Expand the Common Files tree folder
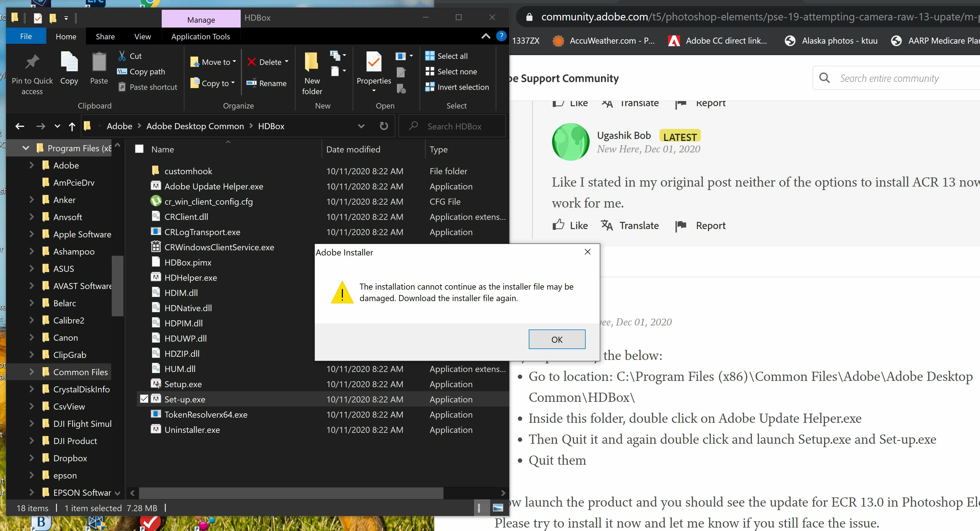The image size is (980, 531). 32,372
